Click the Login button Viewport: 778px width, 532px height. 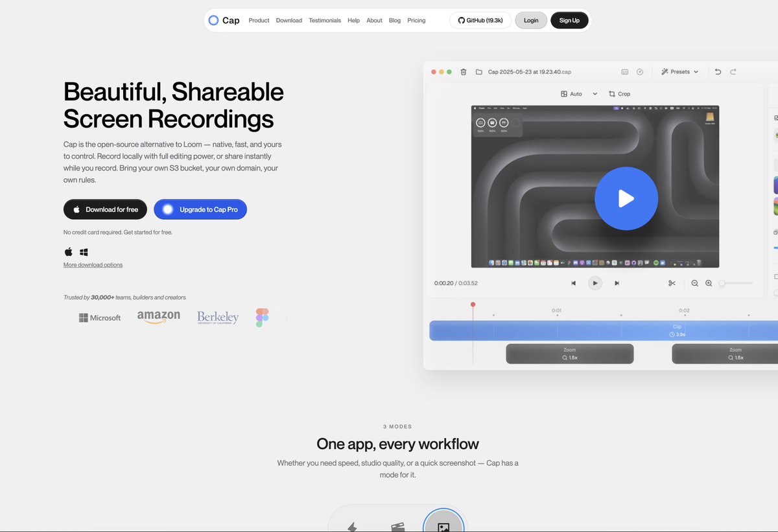pos(531,20)
